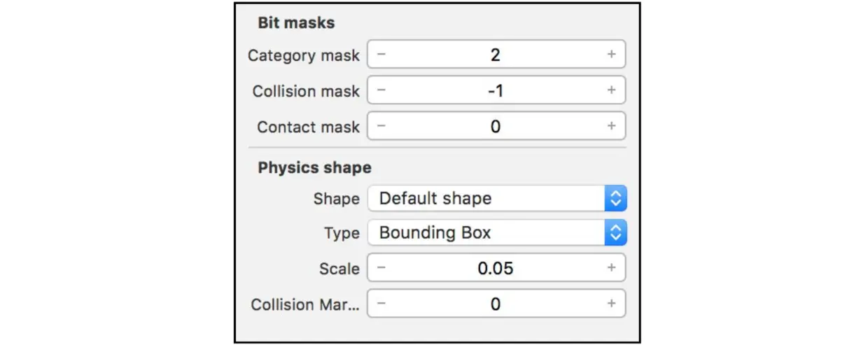Click the Contact mask value field

coord(496,126)
